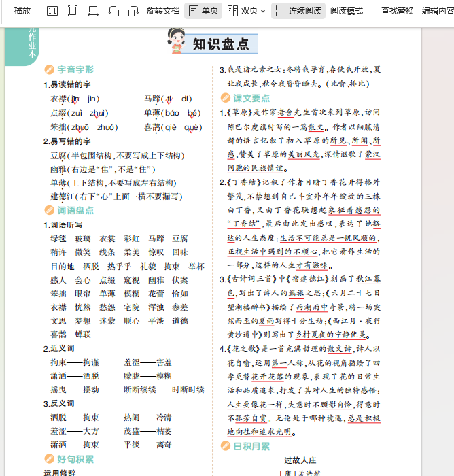
Task: Click the pinyin entry 衣襟(jīn jìn)
Action: pyautogui.click(x=75, y=99)
